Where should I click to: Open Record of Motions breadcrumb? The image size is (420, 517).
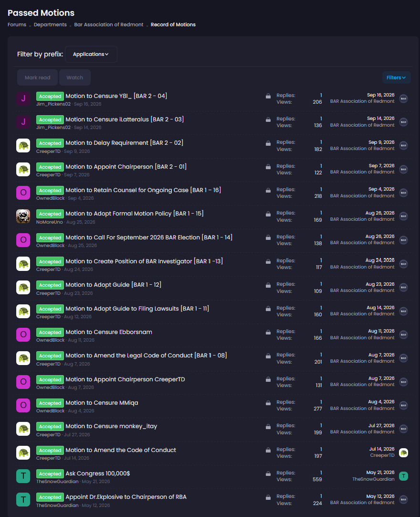(173, 24)
